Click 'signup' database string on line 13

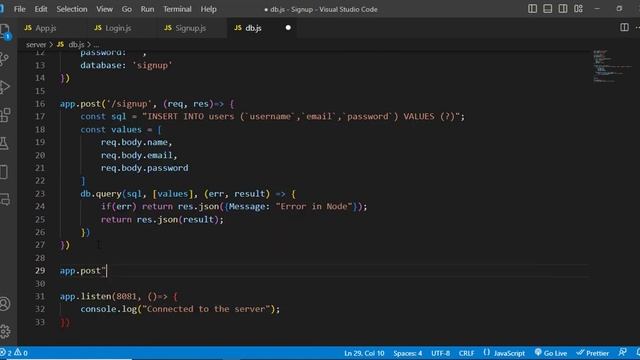click(152, 65)
